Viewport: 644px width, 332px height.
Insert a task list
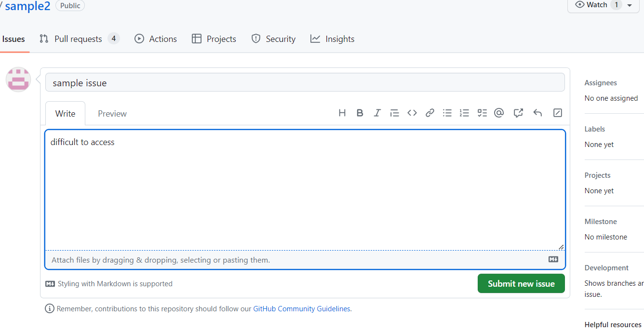[482, 113]
